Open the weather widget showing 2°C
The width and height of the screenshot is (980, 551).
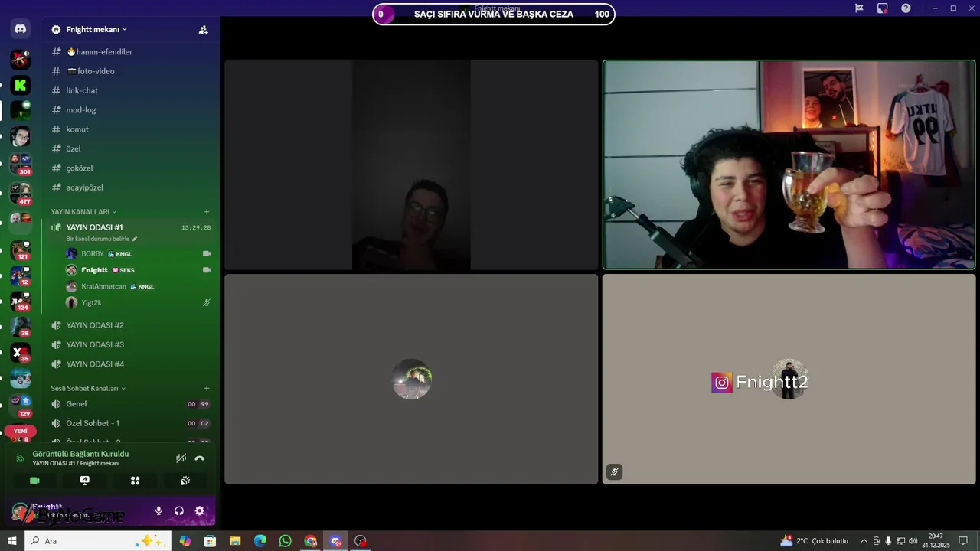click(x=814, y=541)
